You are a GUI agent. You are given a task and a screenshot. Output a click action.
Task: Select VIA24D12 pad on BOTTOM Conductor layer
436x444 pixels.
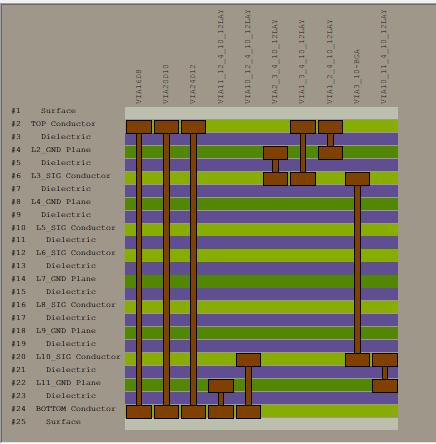pyautogui.click(x=193, y=412)
